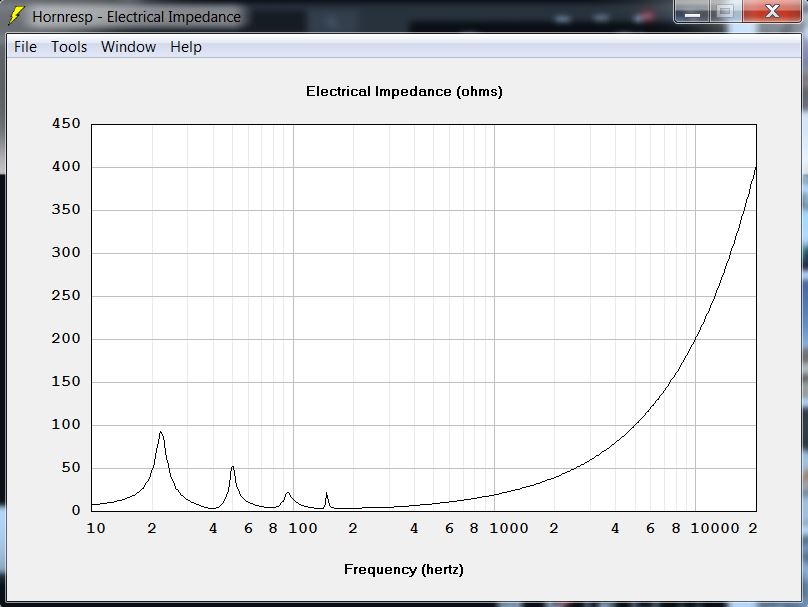Viewport: 808px width, 607px height.
Task: Open the Window menu
Action: click(x=128, y=47)
